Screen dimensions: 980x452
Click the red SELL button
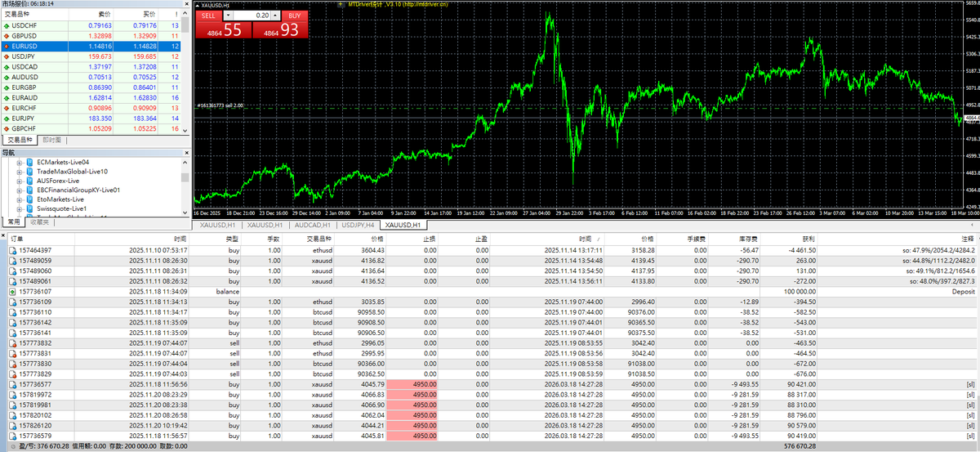tap(208, 16)
